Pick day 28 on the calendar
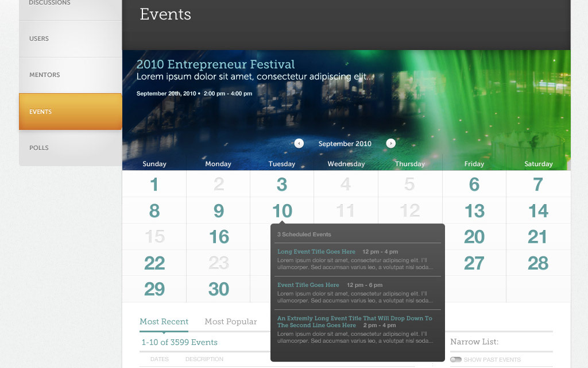The height and width of the screenshot is (368, 588). coord(538,263)
